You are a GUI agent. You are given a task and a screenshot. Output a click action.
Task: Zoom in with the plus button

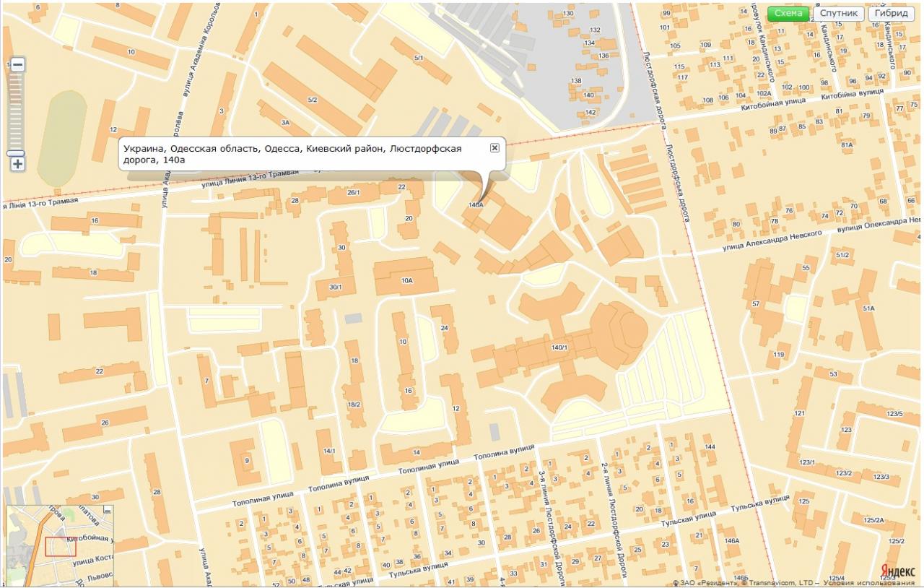click(17, 164)
